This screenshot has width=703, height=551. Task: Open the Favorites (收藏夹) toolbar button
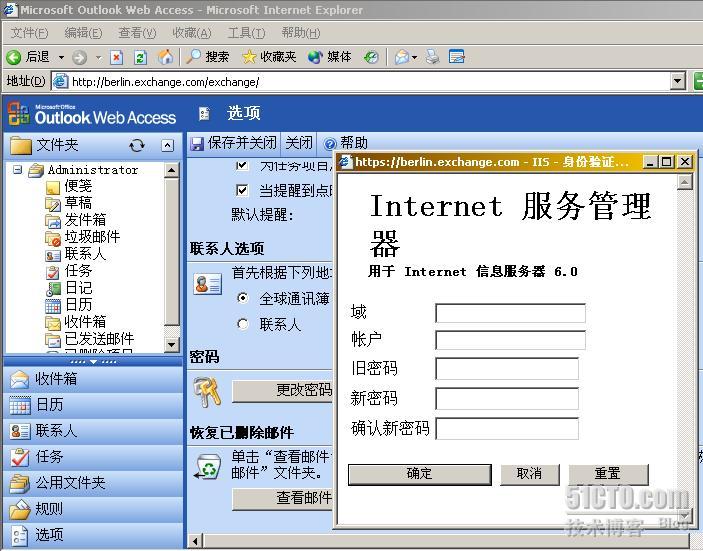[x=269, y=56]
